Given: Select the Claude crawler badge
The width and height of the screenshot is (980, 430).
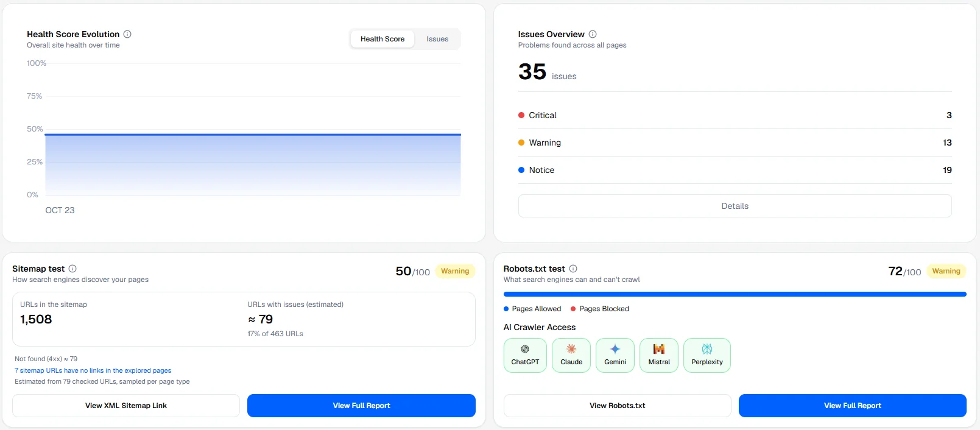Looking at the screenshot, I should click(571, 355).
